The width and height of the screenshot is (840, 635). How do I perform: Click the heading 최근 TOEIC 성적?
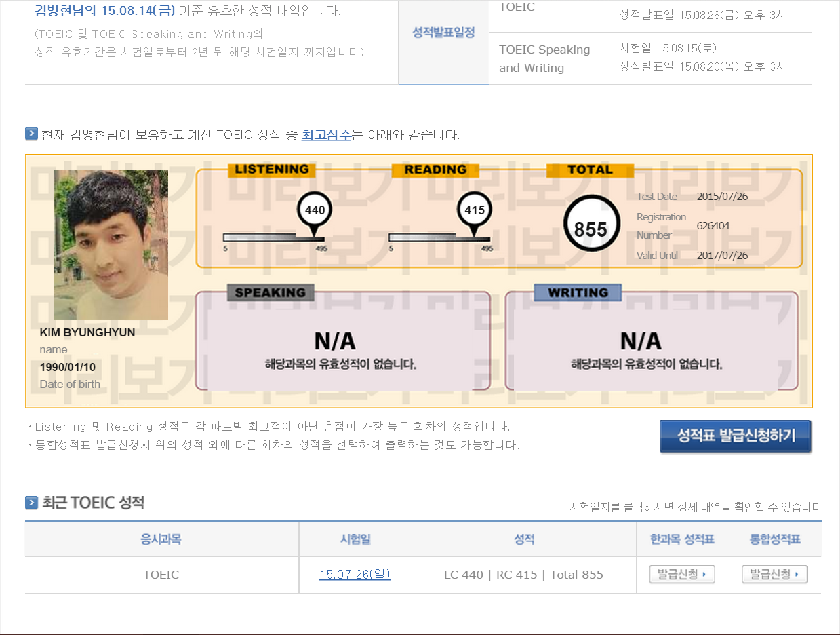pos(93,503)
